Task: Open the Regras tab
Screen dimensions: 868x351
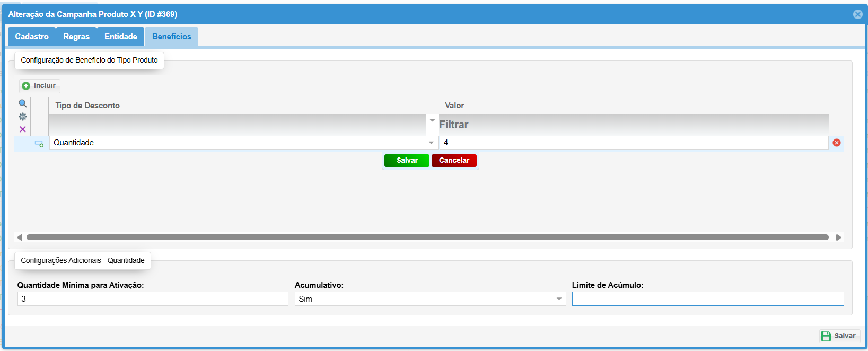Action: pos(76,37)
